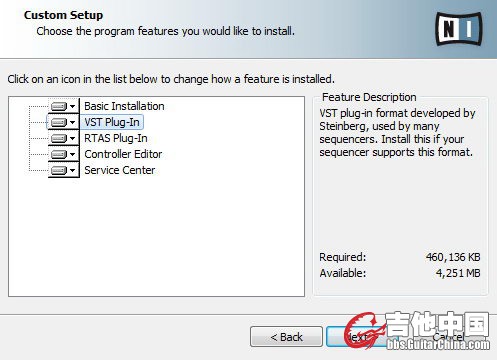Go back with the Back button
The height and width of the screenshot is (360, 497).
[x=286, y=337]
